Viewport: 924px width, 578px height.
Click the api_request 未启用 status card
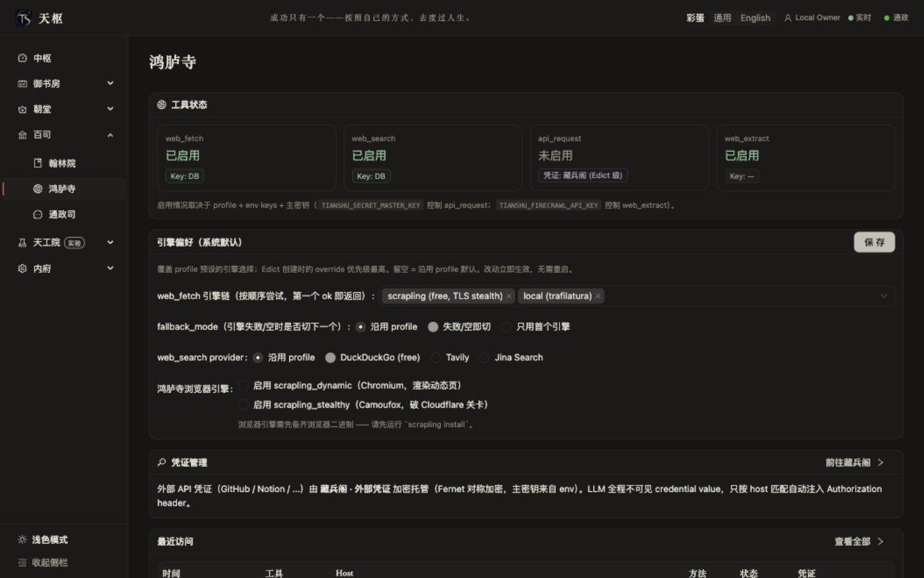pyautogui.click(x=619, y=158)
